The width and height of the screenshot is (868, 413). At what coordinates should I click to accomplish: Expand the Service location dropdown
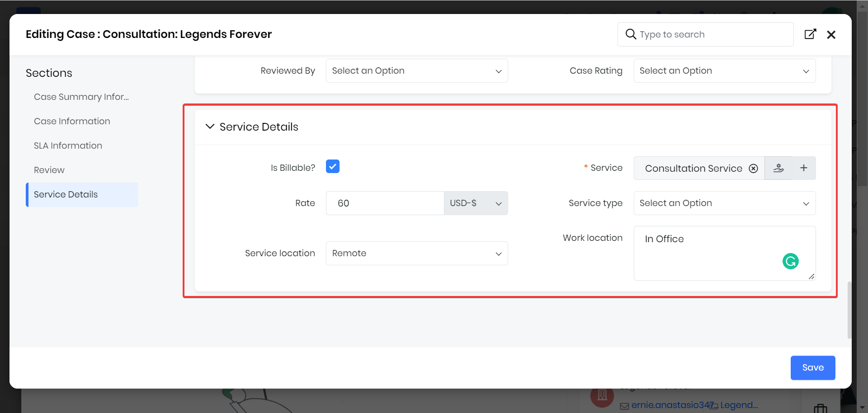[416, 253]
